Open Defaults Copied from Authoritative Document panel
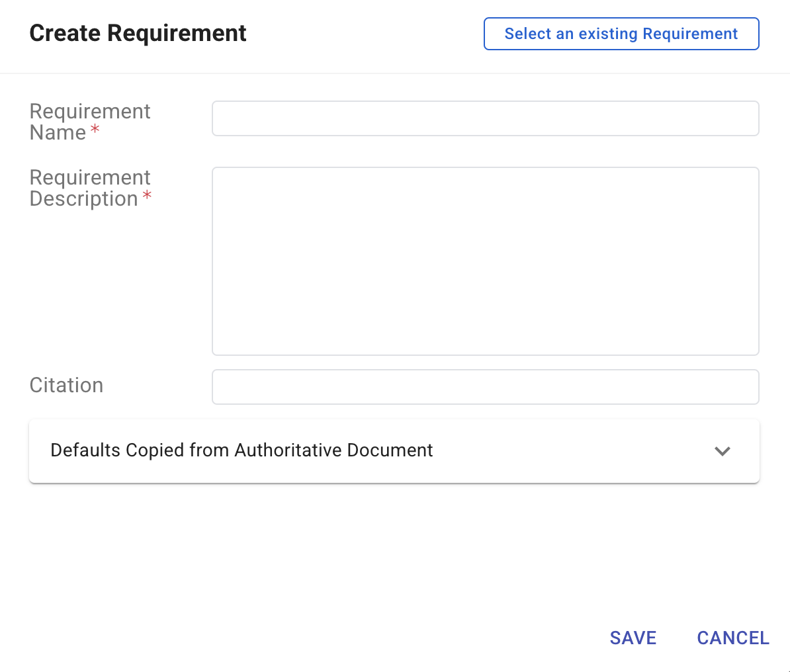The width and height of the screenshot is (790, 672). point(394,451)
